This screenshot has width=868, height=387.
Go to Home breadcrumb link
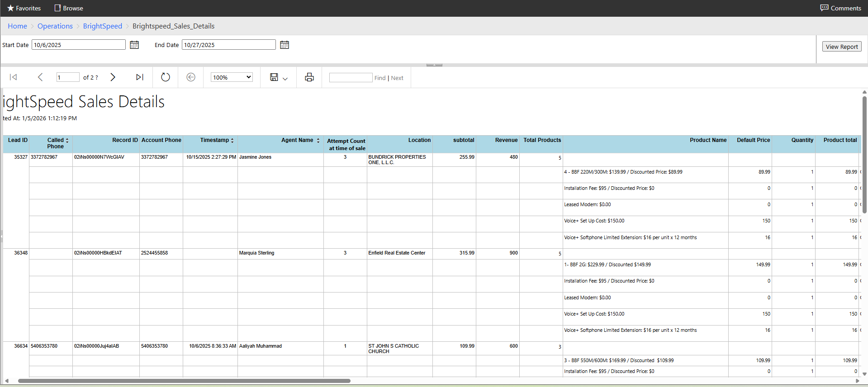(17, 26)
